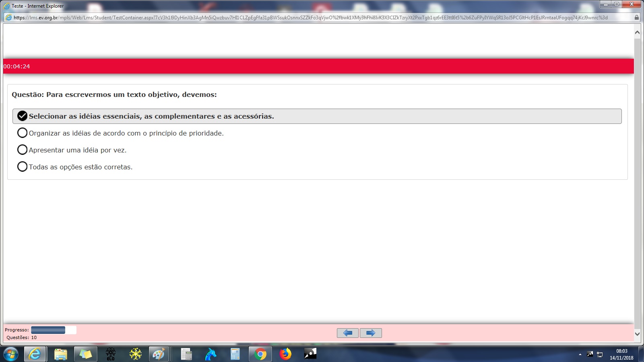Click the page scrollbar up arrow
This screenshot has width=644, height=362.
637,33
